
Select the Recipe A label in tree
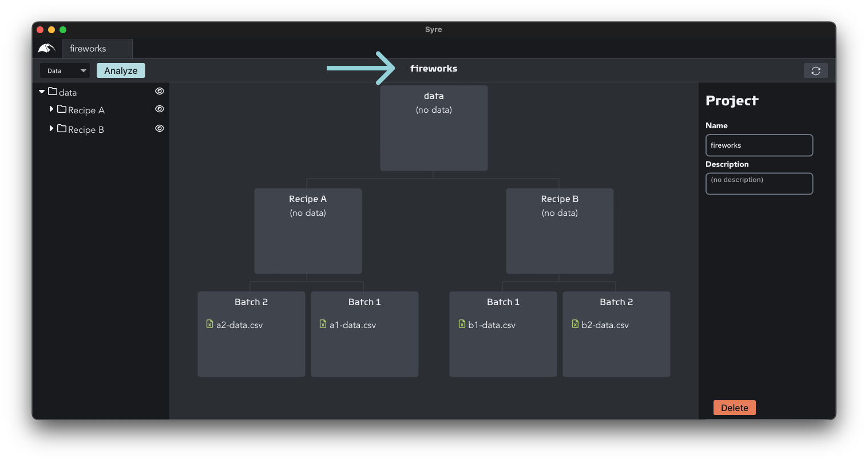pos(86,110)
